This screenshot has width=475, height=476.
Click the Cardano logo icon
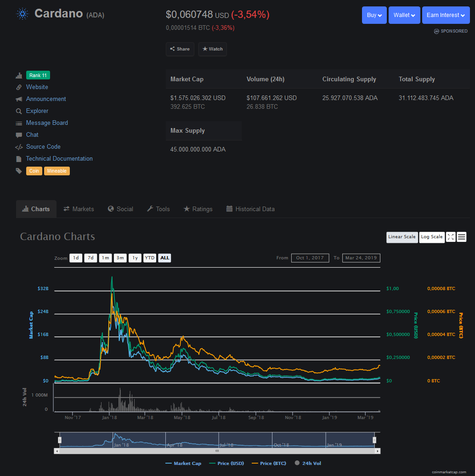point(23,14)
